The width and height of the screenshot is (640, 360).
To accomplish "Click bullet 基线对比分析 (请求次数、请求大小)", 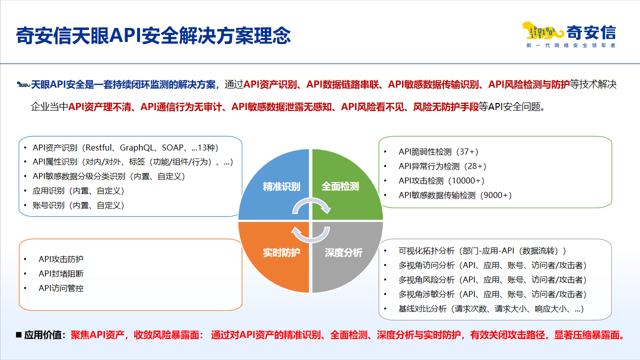I will [491, 309].
